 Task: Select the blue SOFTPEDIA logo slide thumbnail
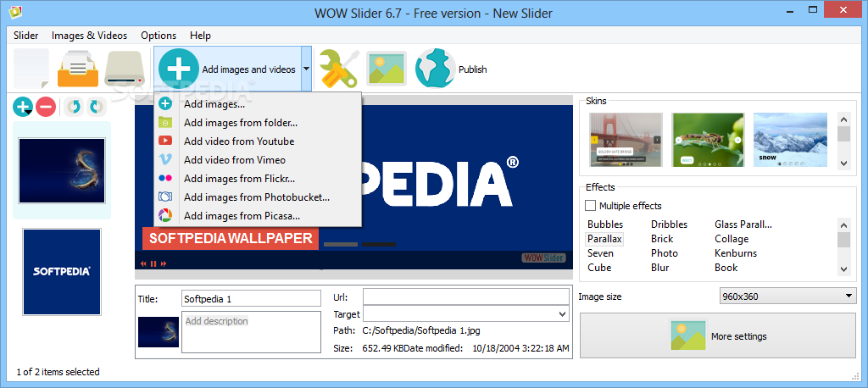(x=61, y=272)
